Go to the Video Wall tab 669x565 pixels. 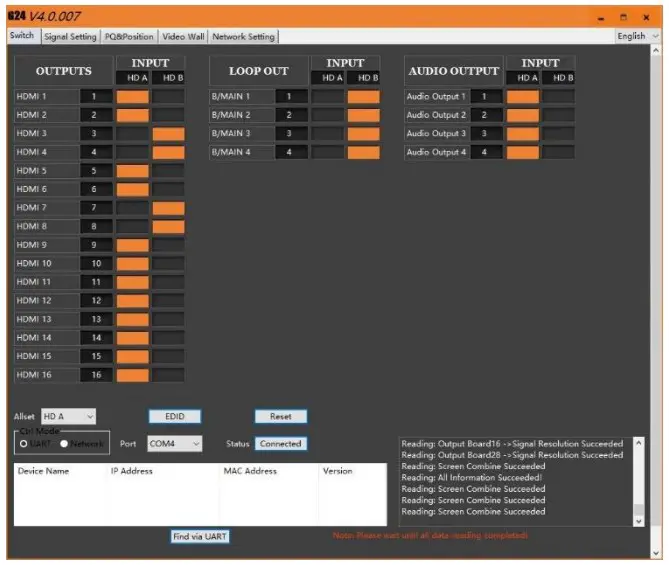pyautogui.click(x=183, y=37)
